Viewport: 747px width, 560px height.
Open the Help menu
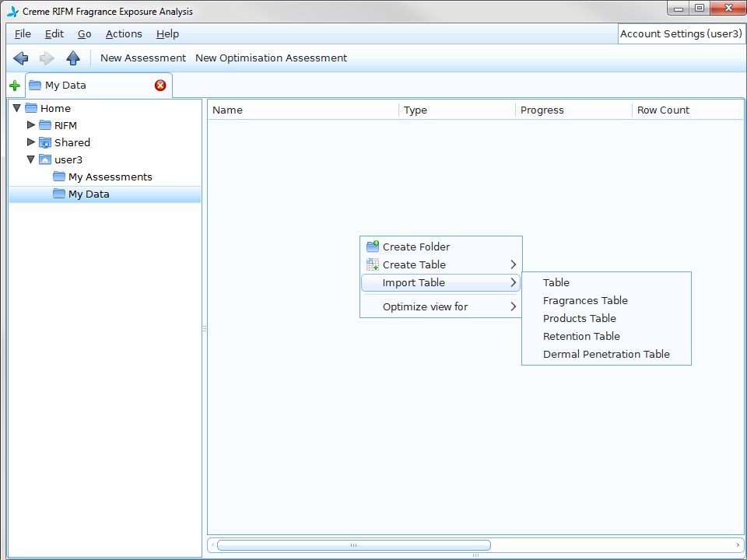pos(168,33)
